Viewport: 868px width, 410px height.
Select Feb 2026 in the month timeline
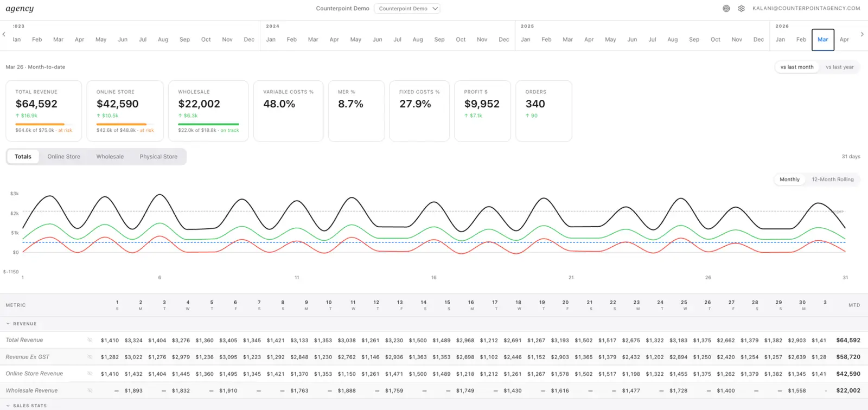pyautogui.click(x=801, y=40)
